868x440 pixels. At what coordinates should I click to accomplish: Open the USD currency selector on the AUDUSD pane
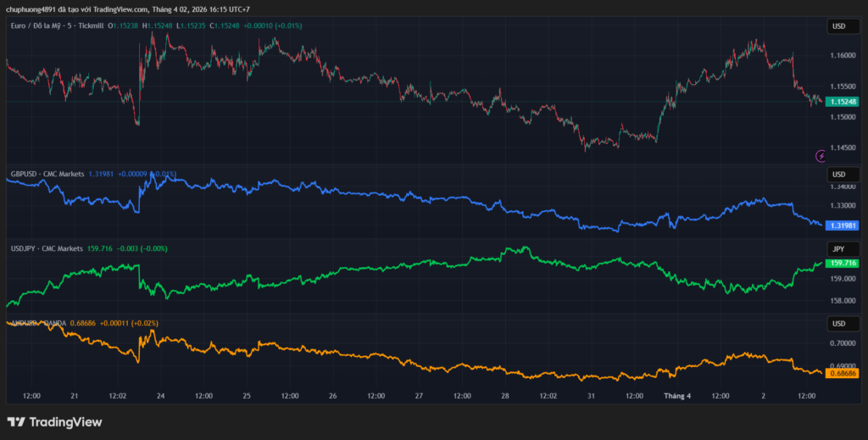838,323
